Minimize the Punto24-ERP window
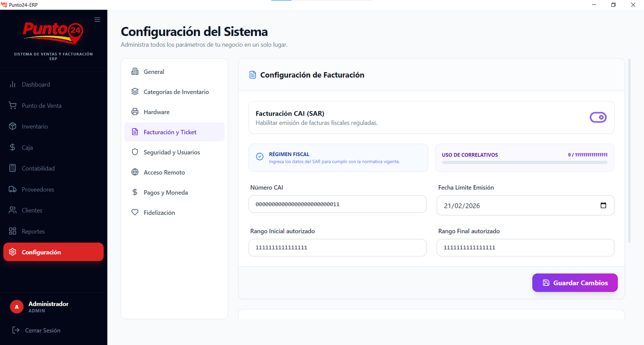The image size is (644, 345). [594, 5]
